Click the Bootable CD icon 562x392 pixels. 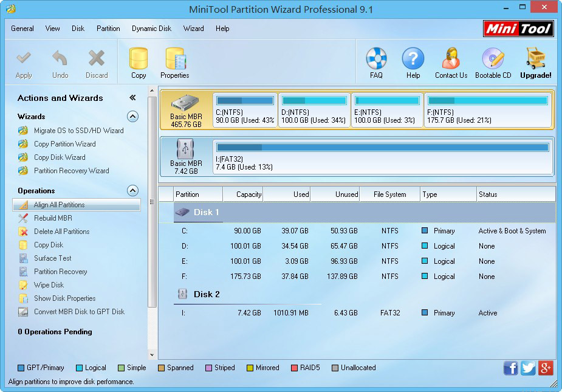click(x=493, y=60)
